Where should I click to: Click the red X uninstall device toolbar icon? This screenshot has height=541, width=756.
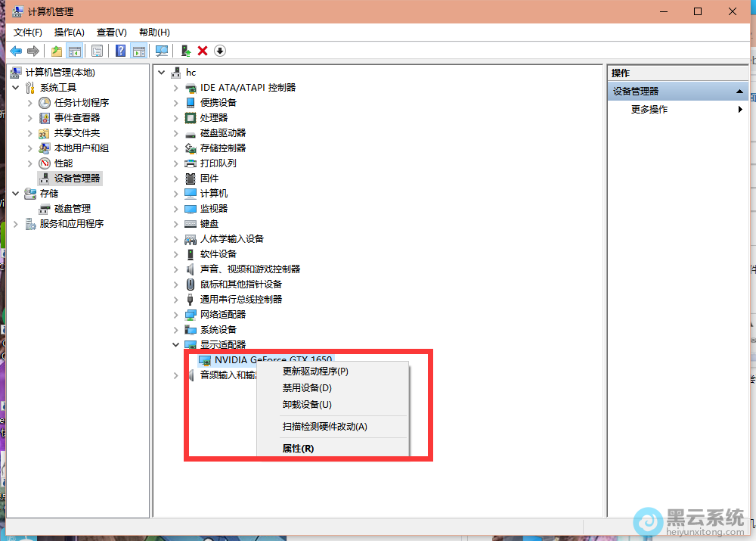(202, 51)
